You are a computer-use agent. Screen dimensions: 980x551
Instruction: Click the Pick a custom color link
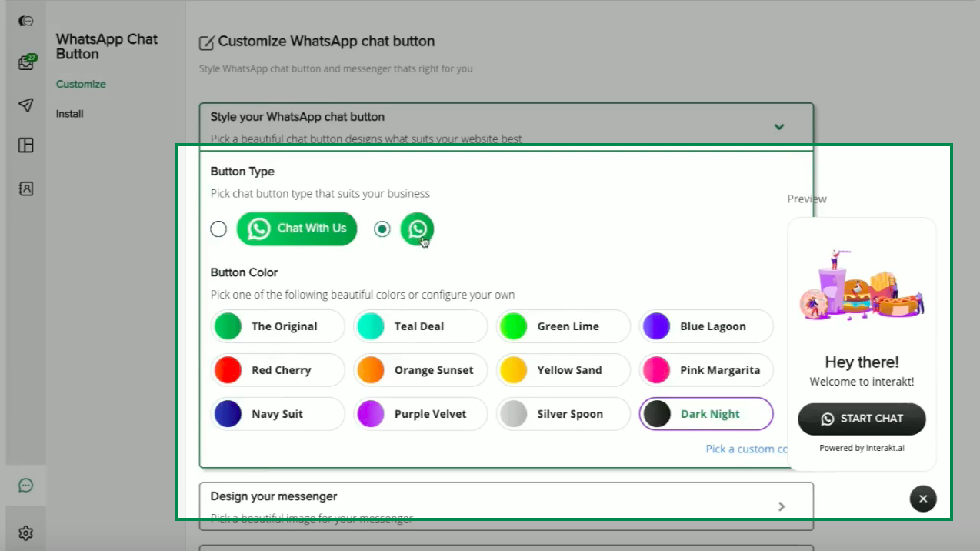(746, 449)
